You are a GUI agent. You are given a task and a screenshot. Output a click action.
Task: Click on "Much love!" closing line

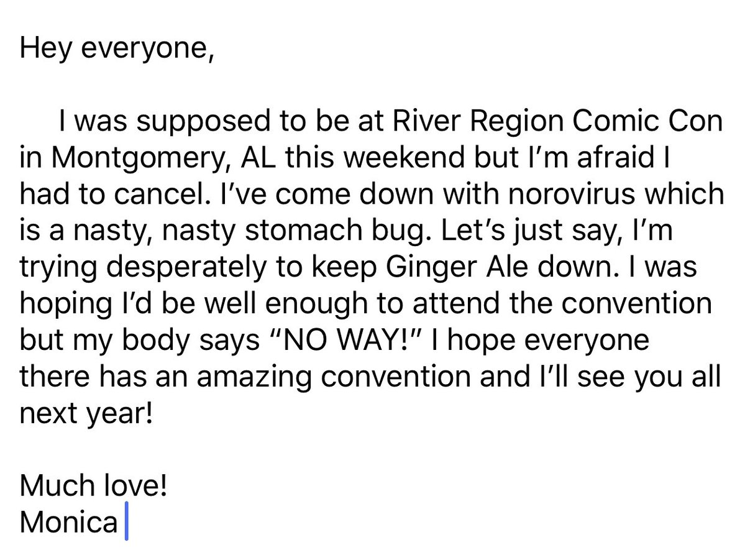(x=94, y=485)
